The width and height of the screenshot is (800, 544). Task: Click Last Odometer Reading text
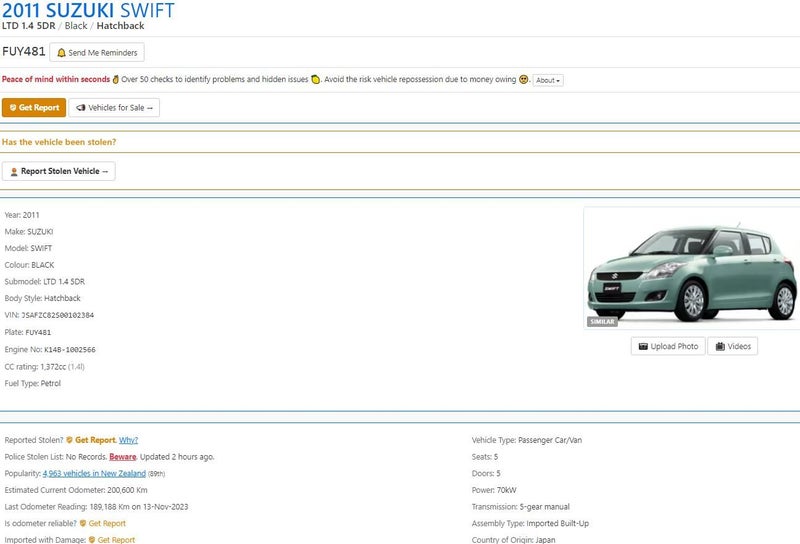click(x=96, y=507)
